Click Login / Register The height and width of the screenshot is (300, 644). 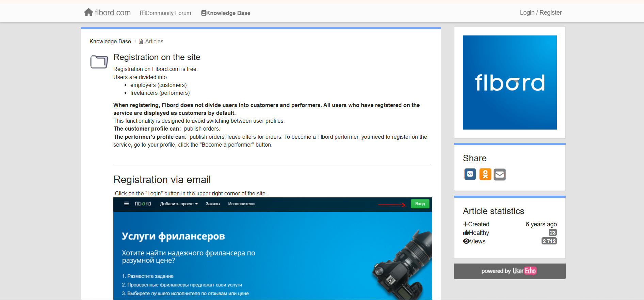541,13
